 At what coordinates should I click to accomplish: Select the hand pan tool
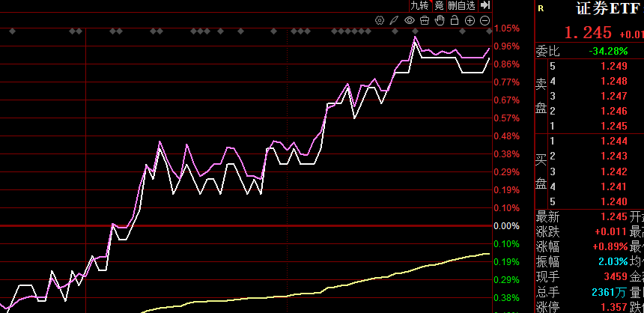click(440, 20)
